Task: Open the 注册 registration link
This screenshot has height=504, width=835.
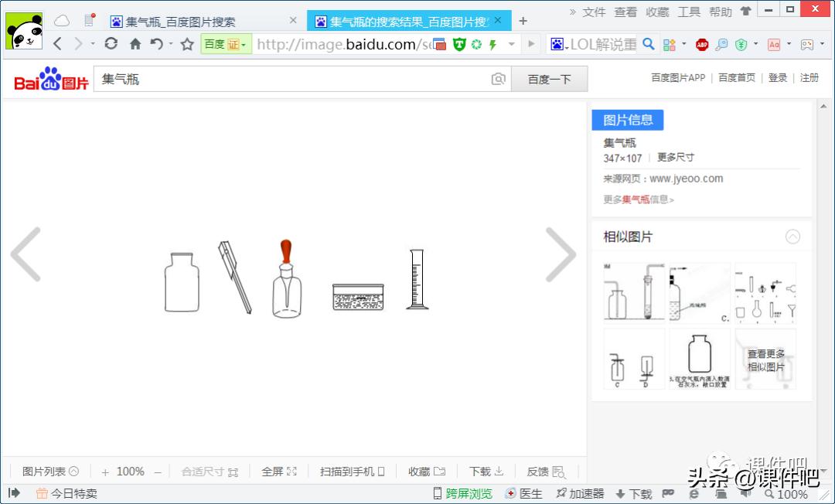Action: pyautogui.click(x=809, y=78)
